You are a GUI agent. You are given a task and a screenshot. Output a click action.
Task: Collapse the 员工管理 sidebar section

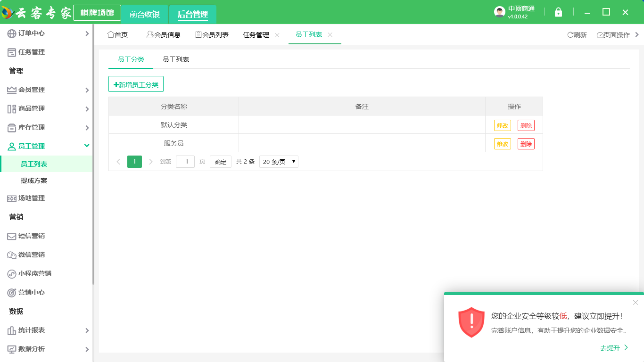coord(87,146)
